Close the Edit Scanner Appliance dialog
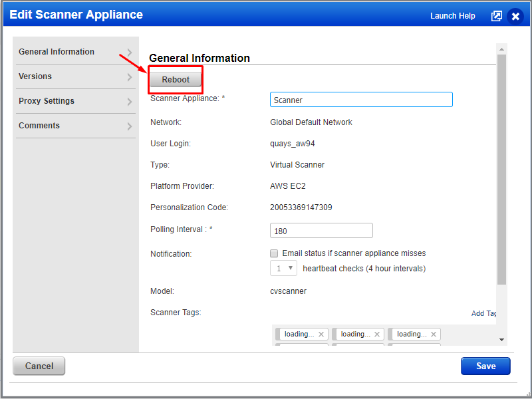 click(515, 16)
